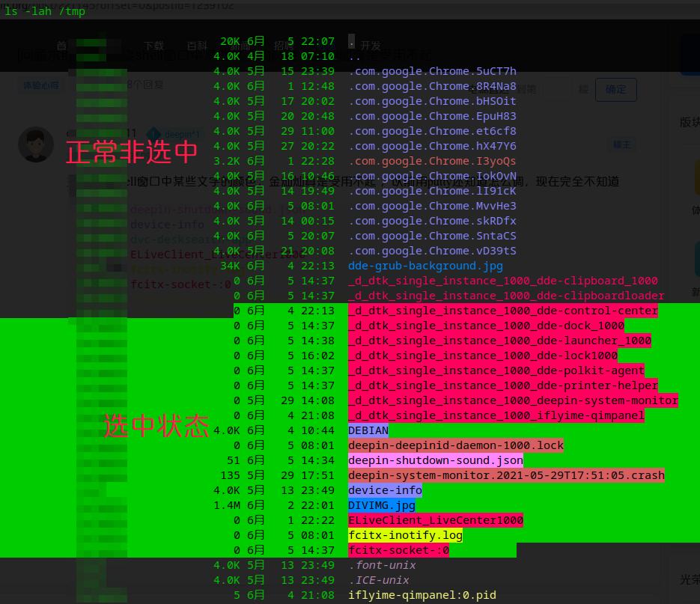Open 下载 nav item in background page

[x=153, y=46]
